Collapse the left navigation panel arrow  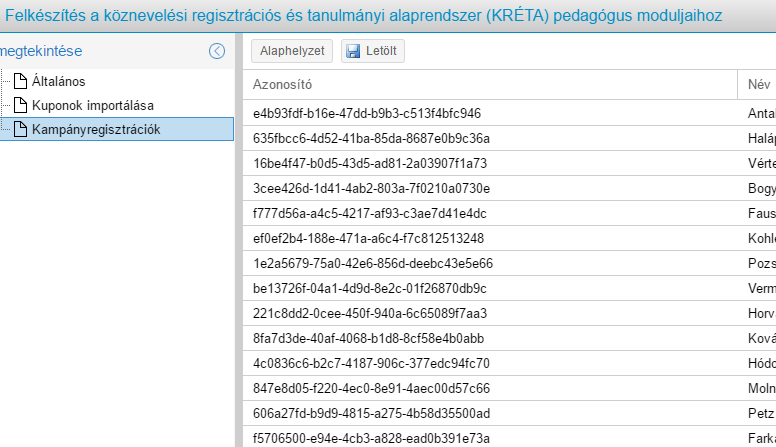coord(217,51)
